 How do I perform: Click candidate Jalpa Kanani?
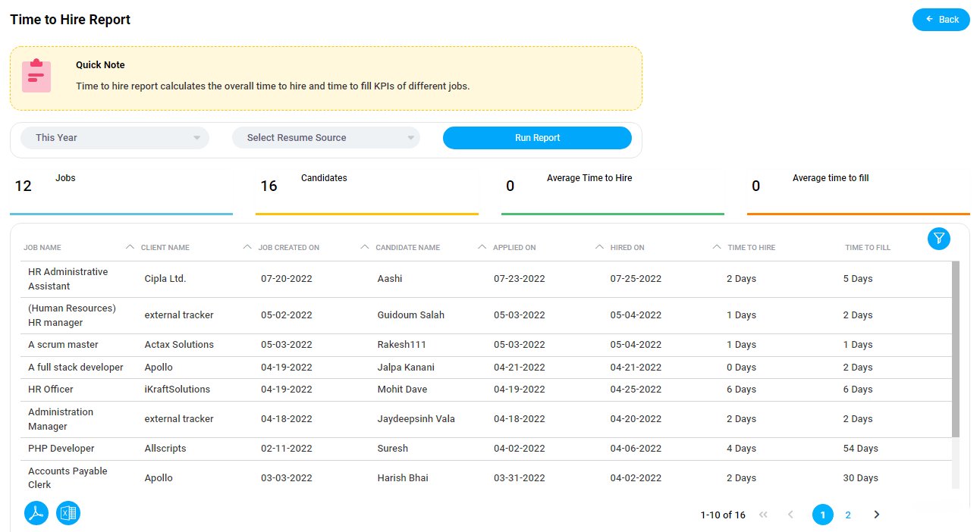406,368
